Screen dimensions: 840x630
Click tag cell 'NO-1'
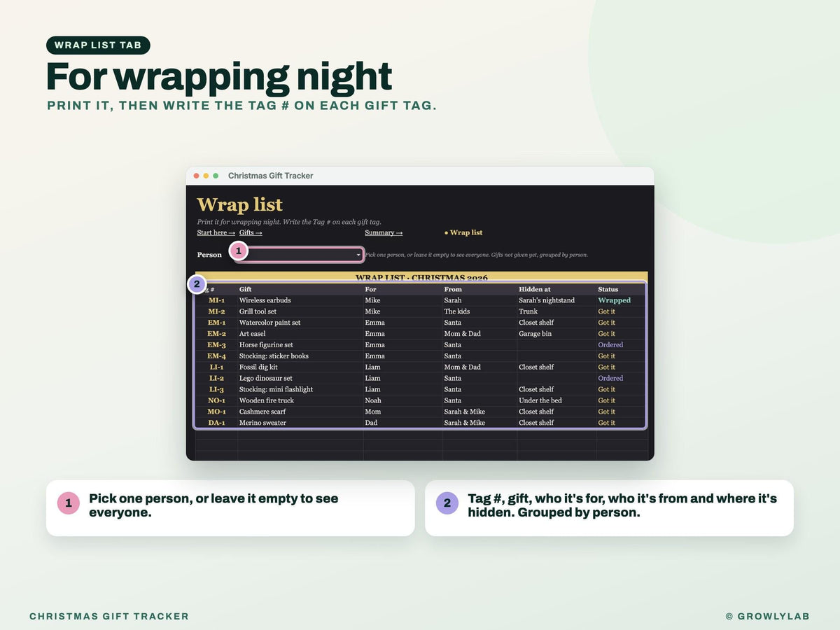[216, 401]
